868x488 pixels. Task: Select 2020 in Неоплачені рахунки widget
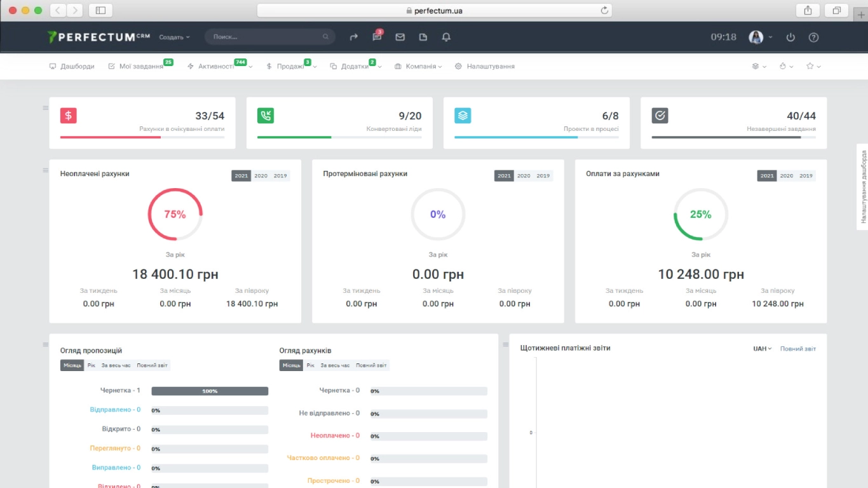pos(261,176)
